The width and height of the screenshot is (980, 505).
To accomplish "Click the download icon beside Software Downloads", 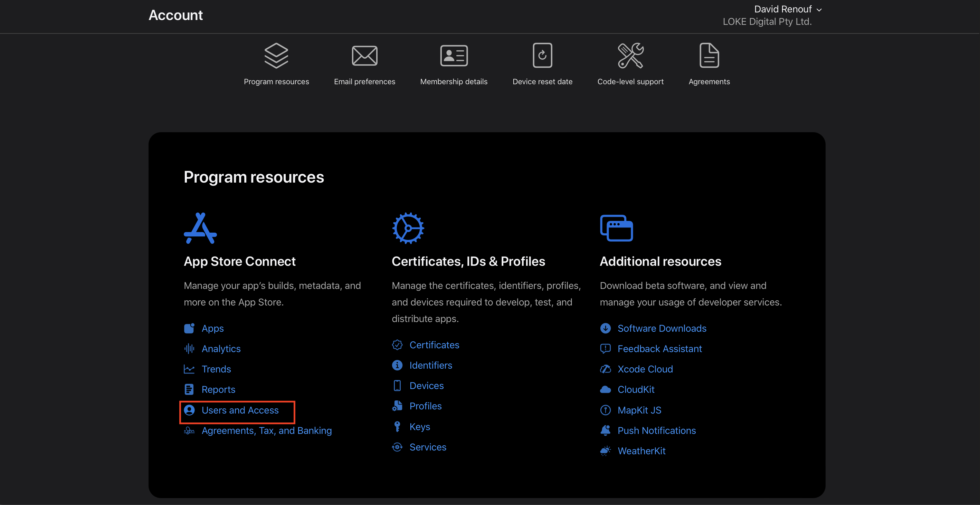I will (x=605, y=328).
